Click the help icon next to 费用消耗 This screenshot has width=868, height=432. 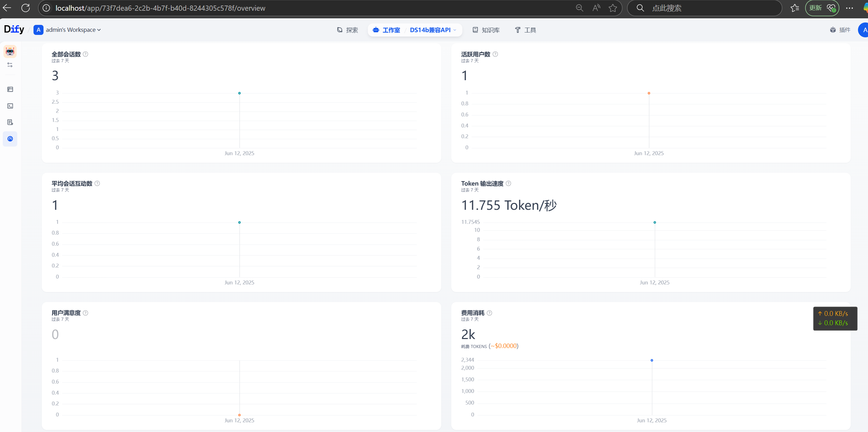tap(489, 313)
